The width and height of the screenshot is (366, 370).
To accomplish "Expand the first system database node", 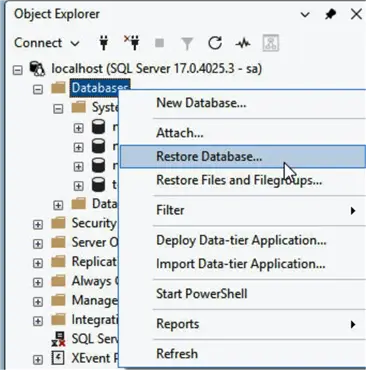I will click(78, 128).
